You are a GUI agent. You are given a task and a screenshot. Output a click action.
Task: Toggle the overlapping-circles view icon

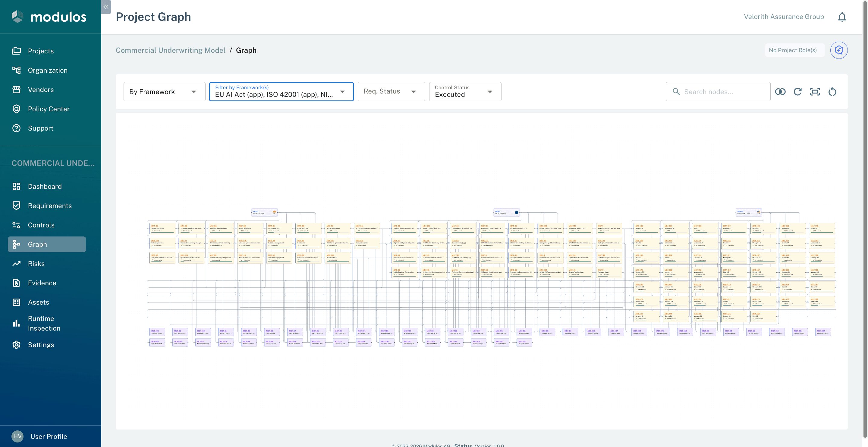point(780,92)
